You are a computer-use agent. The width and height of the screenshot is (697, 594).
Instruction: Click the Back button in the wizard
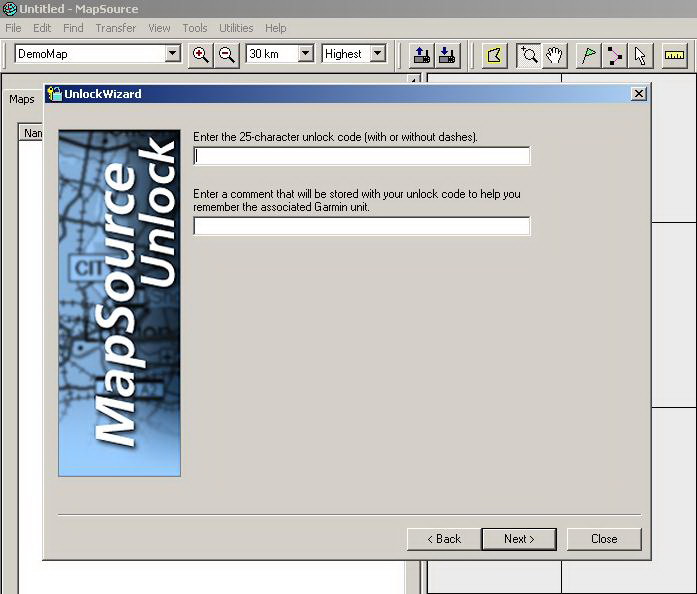444,539
